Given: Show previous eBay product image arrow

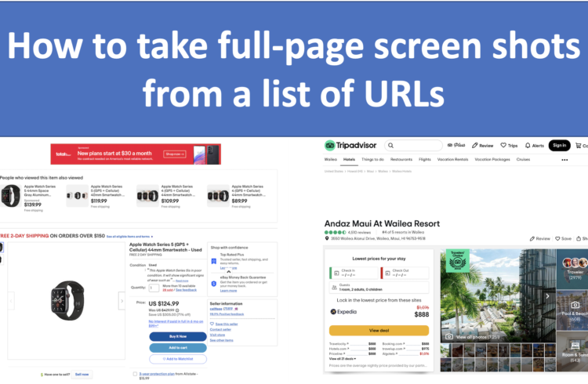Looking at the screenshot, I should 11,301.
